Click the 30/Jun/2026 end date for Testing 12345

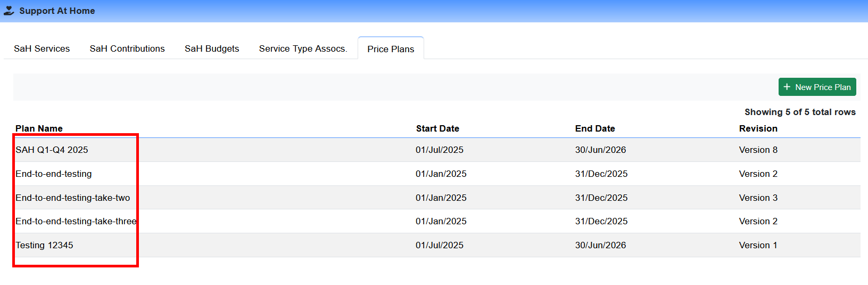click(x=600, y=245)
